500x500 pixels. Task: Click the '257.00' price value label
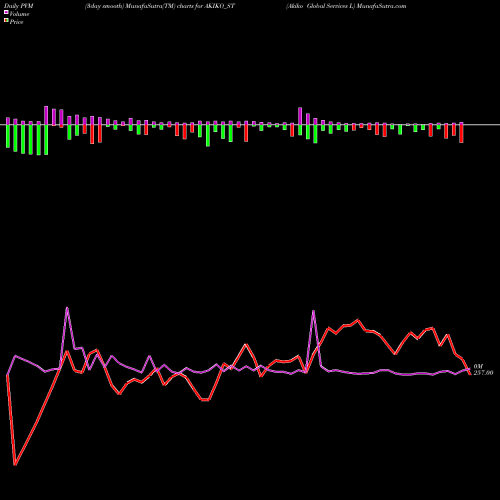click(483, 373)
